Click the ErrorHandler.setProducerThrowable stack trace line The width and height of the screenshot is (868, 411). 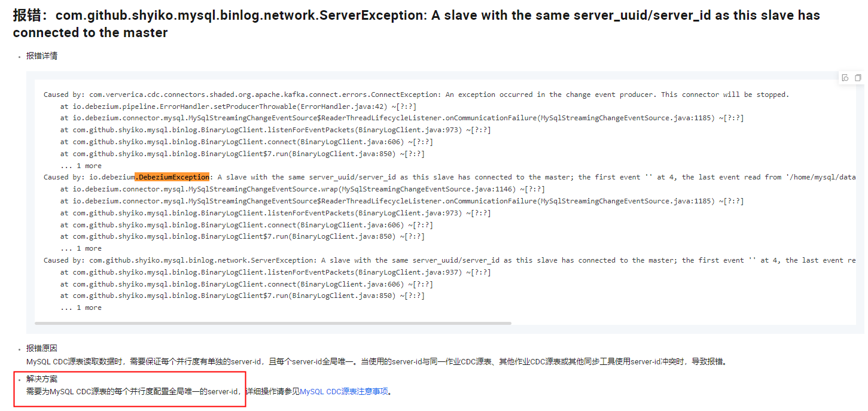[x=239, y=106]
